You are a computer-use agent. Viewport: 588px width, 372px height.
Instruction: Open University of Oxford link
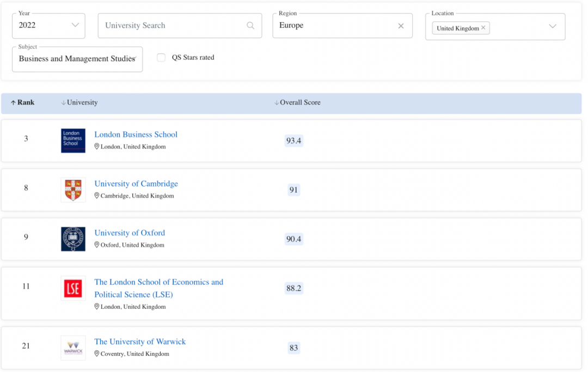tap(130, 233)
